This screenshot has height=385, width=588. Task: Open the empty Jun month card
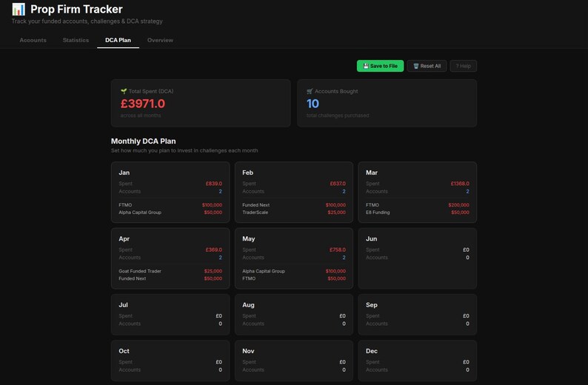pos(418,258)
